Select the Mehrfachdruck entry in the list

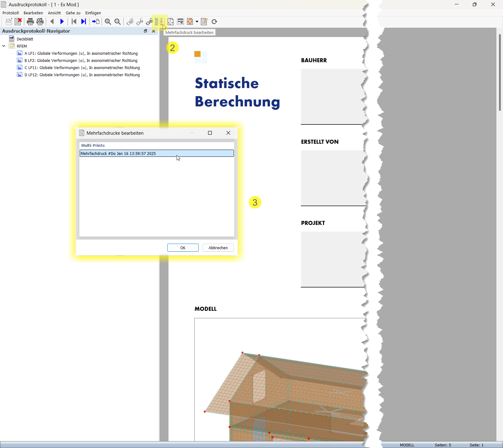[156, 153]
